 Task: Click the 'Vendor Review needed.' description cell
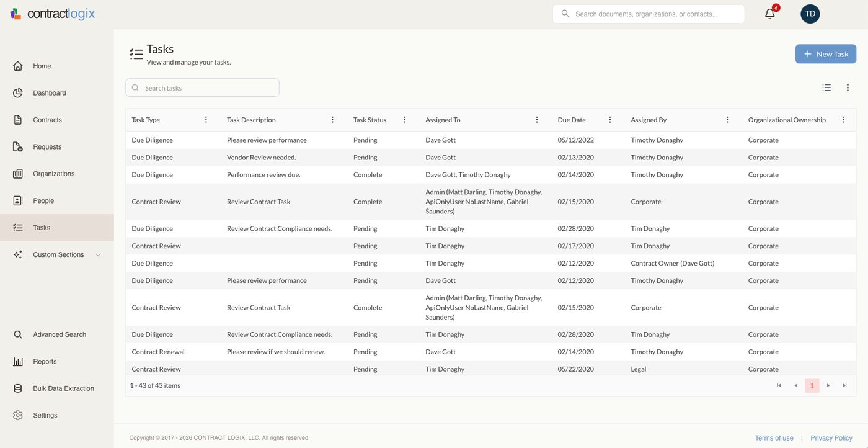pos(262,158)
